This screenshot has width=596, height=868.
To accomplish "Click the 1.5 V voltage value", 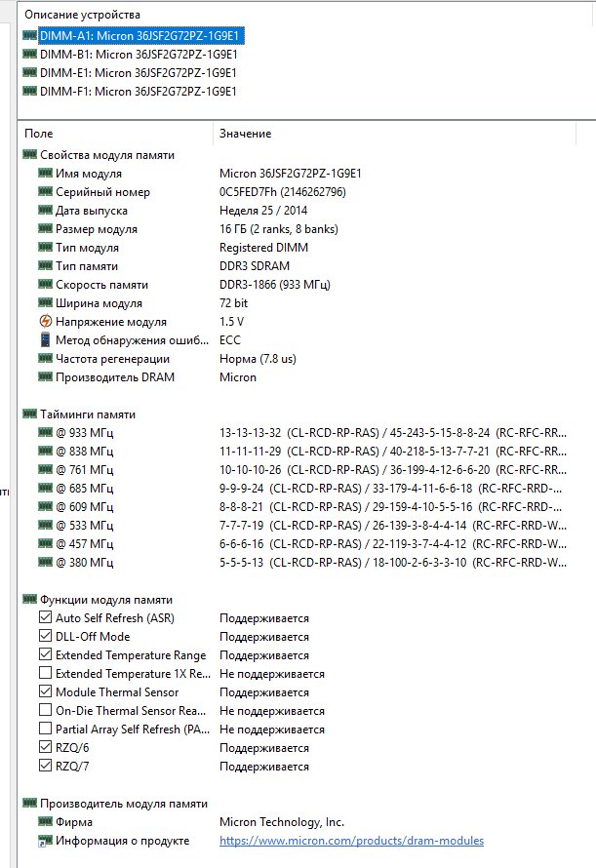I will click(231, 322).
